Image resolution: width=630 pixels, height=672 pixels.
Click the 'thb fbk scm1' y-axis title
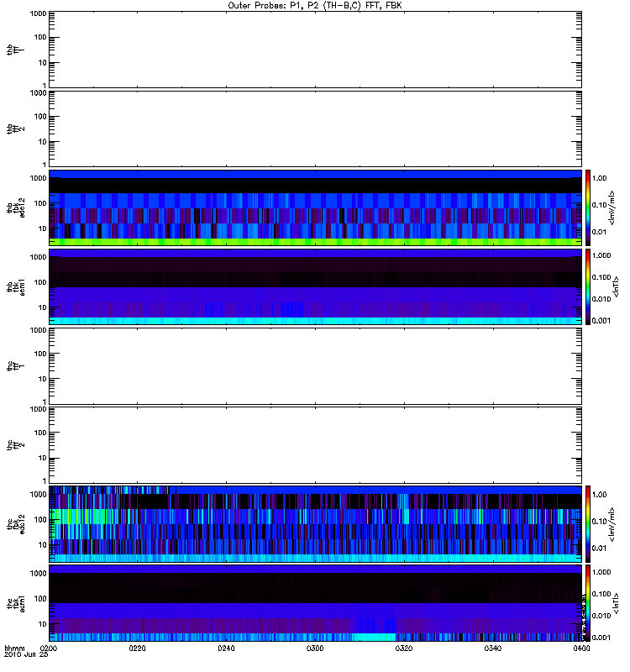(16, 286)
